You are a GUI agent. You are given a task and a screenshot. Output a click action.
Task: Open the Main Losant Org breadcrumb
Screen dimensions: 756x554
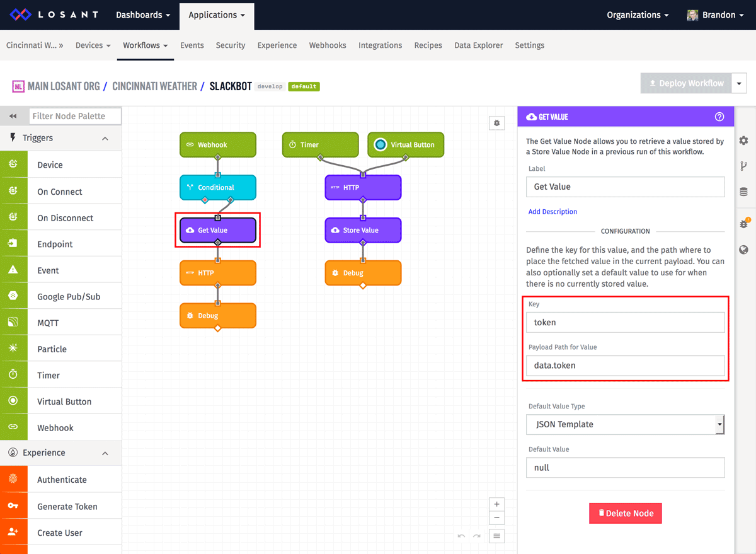point(64,86)
